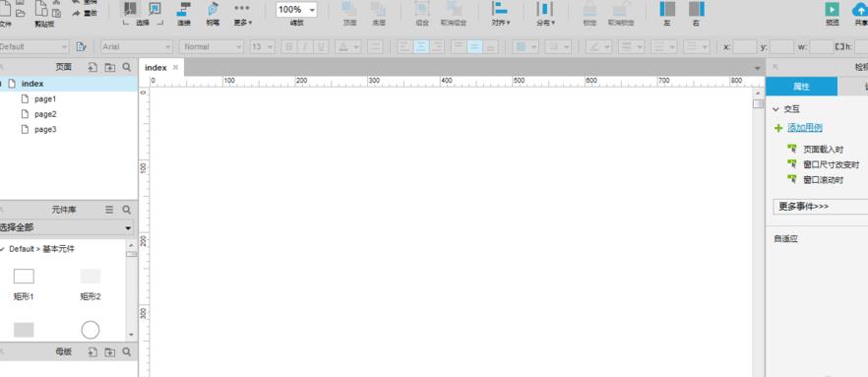This screenshot has width=868, height=377.
Task: Click the 添加用例 add case link
Action: pyautogui.click(x=805, y=128)
